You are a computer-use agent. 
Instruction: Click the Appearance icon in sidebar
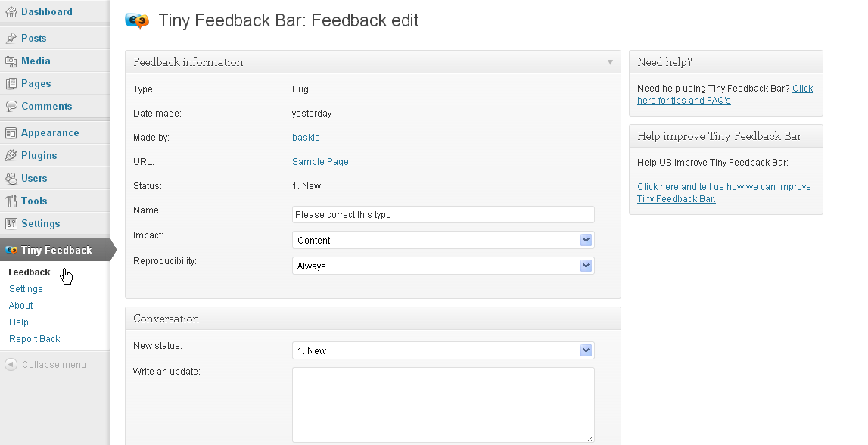click(11, 133)
